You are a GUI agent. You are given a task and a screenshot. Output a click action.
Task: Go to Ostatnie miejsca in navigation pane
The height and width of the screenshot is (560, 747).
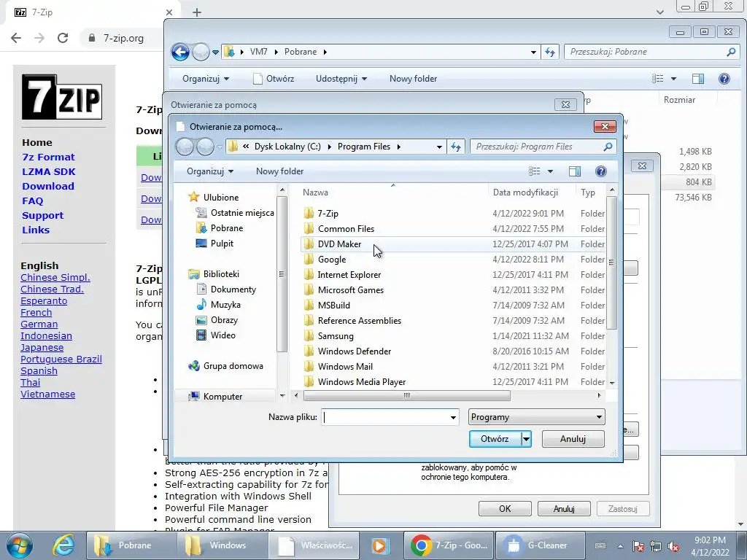(242, 213)
